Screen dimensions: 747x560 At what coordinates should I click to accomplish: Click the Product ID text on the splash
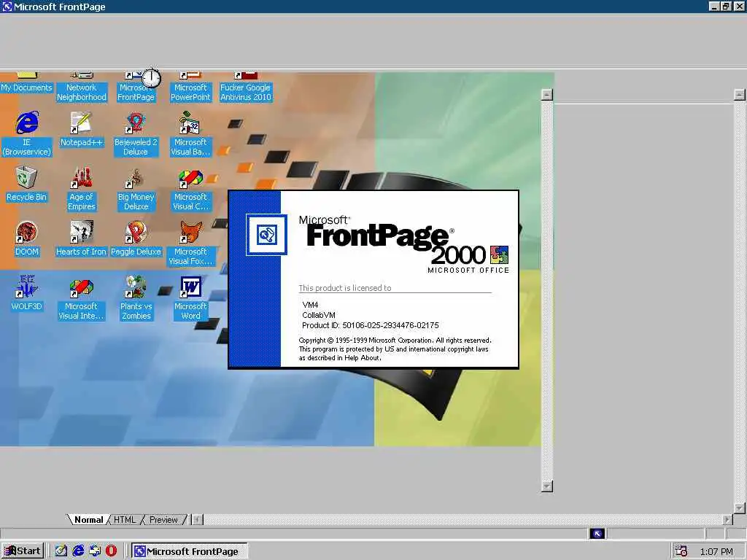coord(370,325)
